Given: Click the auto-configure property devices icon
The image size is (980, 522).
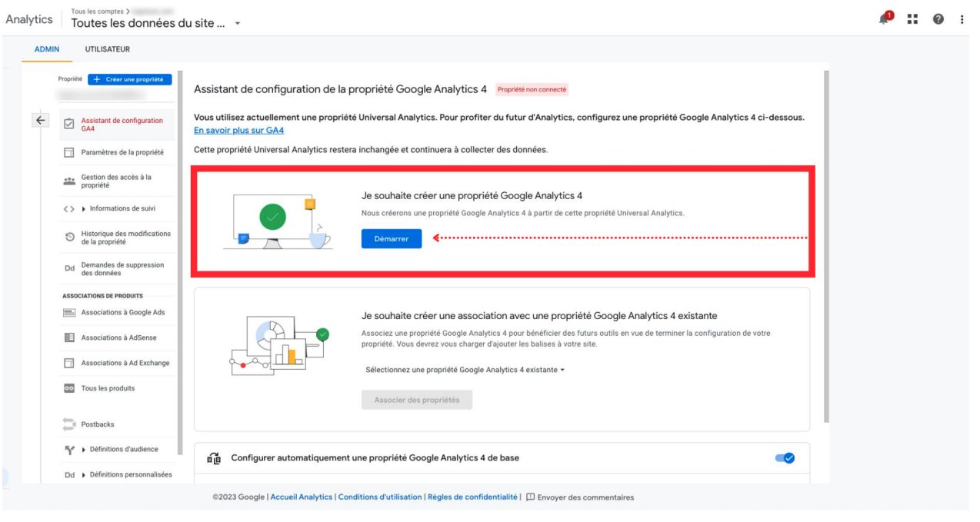Looking at the screenshot, I should coord(214,458).
